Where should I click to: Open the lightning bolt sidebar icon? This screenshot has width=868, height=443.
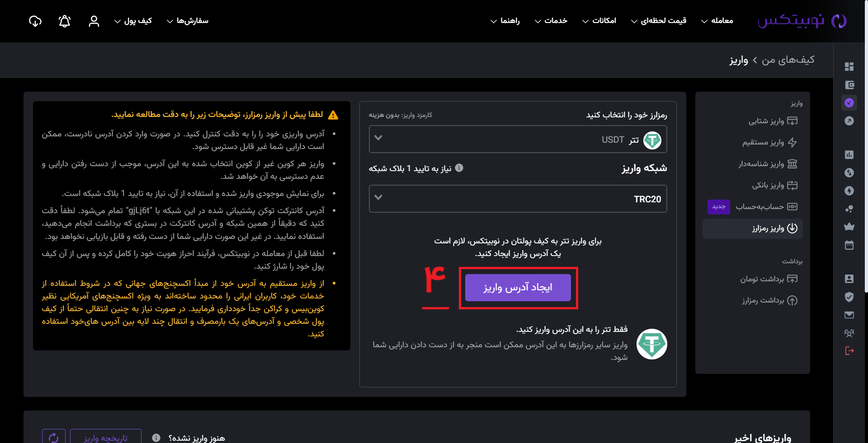pyautogui.click(x=849, y=191)
